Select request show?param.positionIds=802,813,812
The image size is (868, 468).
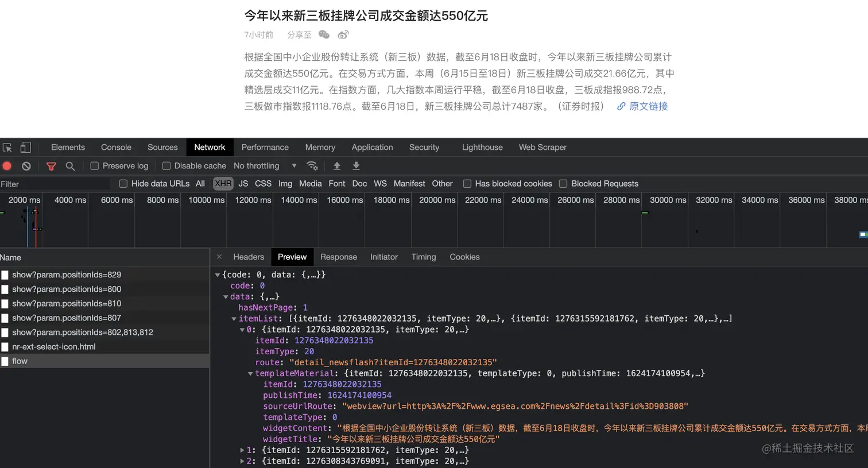click(x=104, y=332)
